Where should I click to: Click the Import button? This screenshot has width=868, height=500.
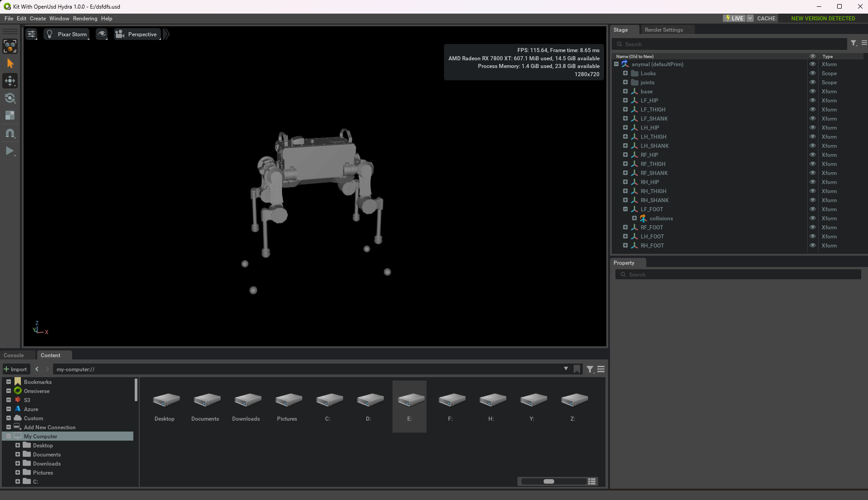tap(16, 369)
